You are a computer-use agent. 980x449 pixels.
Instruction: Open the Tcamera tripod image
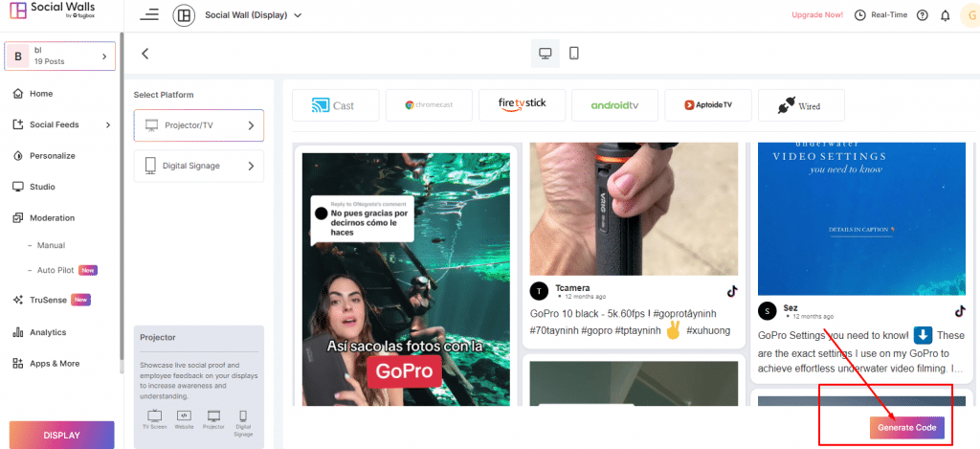click(x=634, y=210)
